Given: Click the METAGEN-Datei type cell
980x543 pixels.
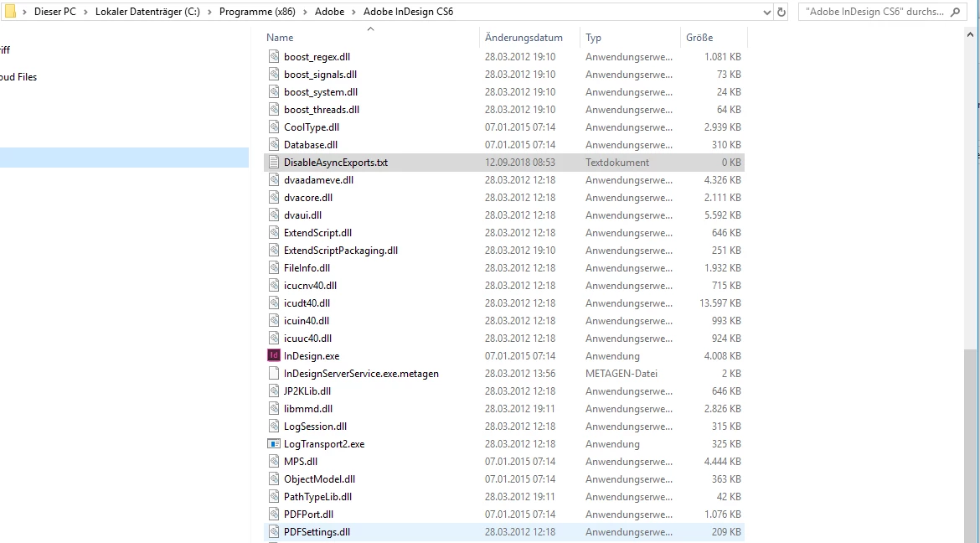Looking at the screenshot, I should (x=622, y=374).
